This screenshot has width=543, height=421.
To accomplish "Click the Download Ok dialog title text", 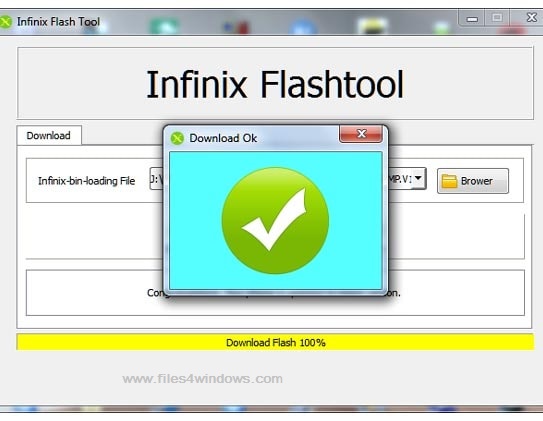I will point(223,138).
